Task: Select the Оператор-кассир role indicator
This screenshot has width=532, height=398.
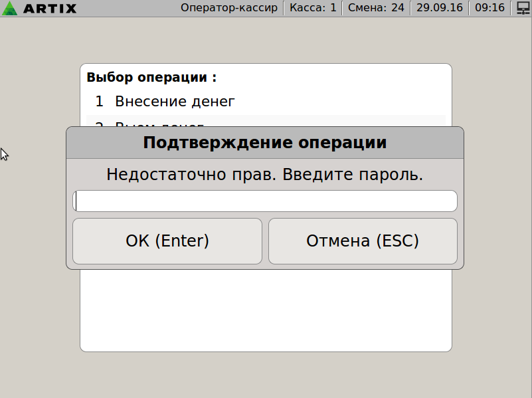Action: 229,8
